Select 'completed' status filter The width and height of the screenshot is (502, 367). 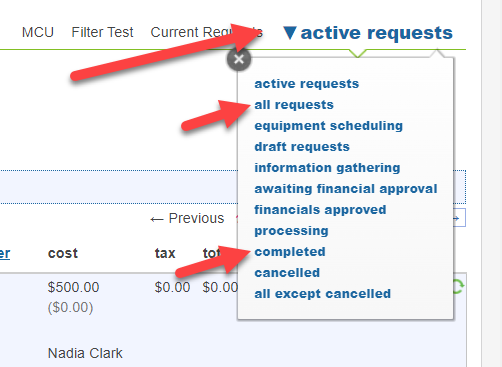coord(290,252)
